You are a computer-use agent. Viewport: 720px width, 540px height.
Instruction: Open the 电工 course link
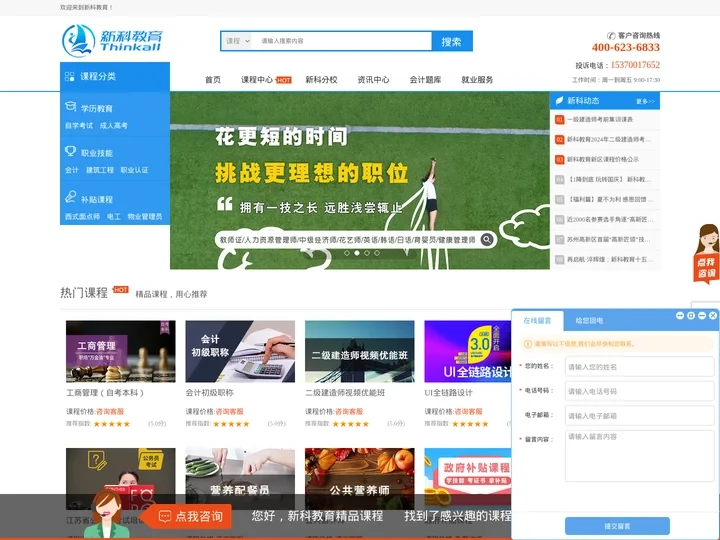click(113, 216)
